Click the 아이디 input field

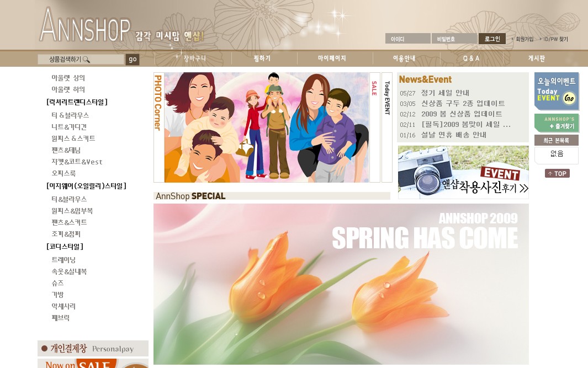tap(407, 39)
